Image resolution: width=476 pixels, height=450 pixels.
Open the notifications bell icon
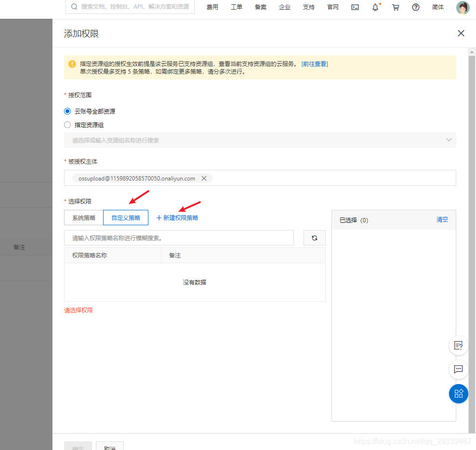(375, 7)
